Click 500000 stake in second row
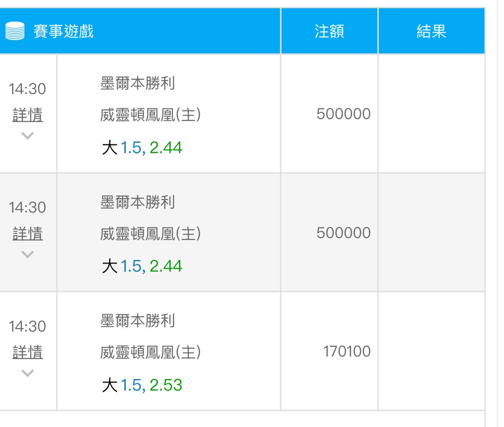The width and height of the screenshot is (504, 427). pyautogui.click(x=344, y=233)
